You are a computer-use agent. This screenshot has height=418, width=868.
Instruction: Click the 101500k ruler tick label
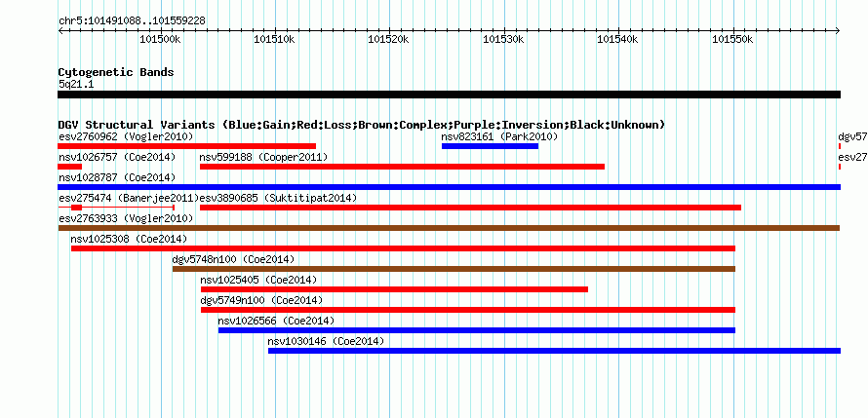click(161, 40)
